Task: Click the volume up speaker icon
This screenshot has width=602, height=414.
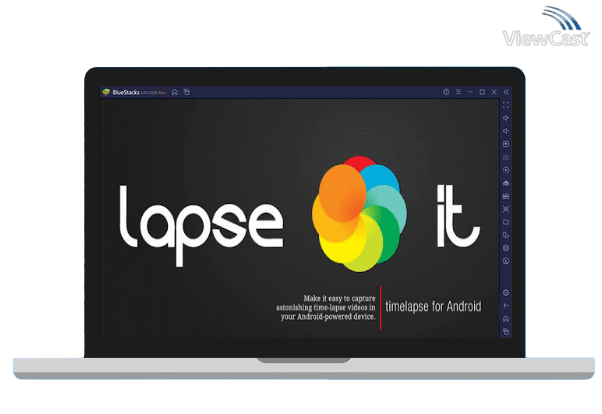Action: (506, 118)
